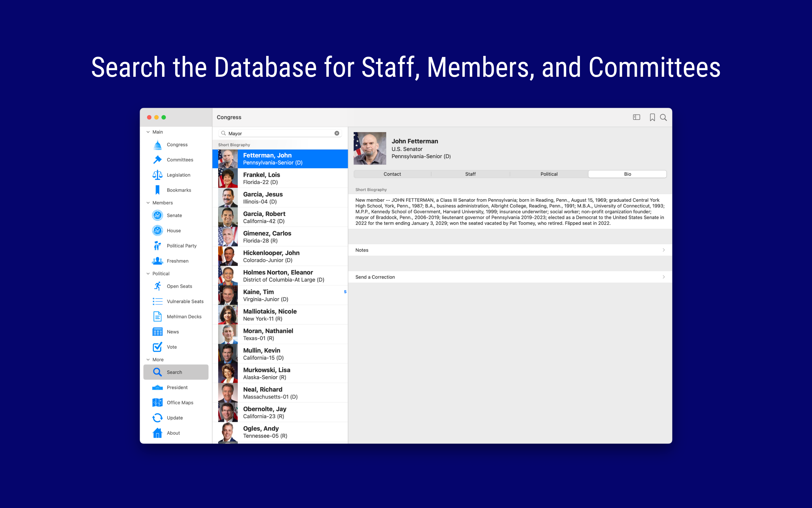This screenshot has height=508, width=812.
Task: Collapse the Main sidebar section
Action: [148, 132]
